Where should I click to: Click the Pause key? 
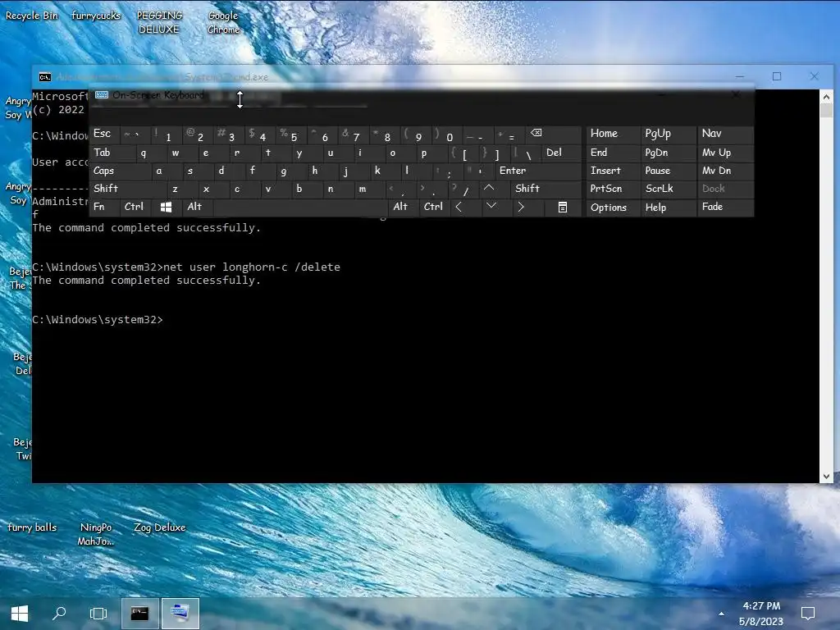[668, 171]
